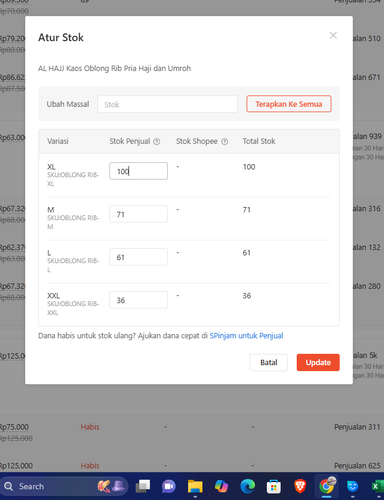The image size is (384, 500).
Task: Open blue face app in taskbar
Action: 352,486
